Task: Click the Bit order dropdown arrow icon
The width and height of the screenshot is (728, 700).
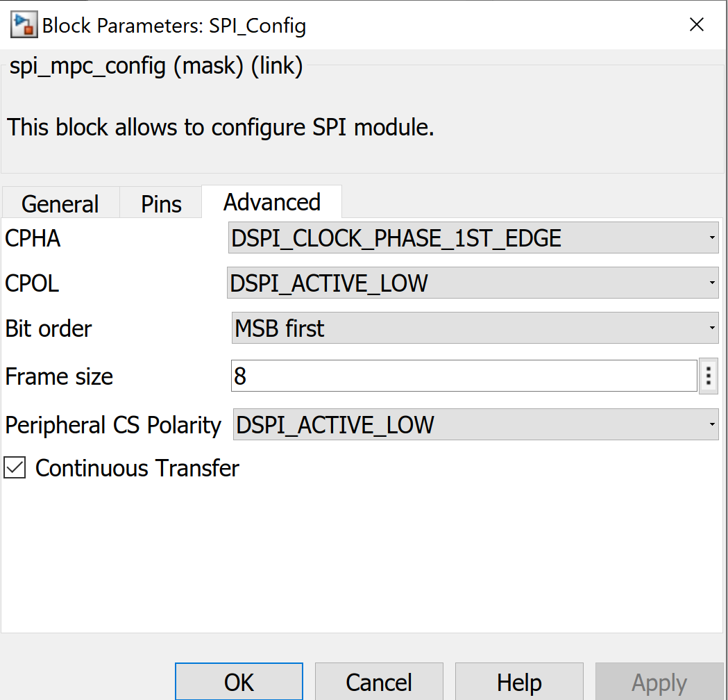Action: [713, 328]
